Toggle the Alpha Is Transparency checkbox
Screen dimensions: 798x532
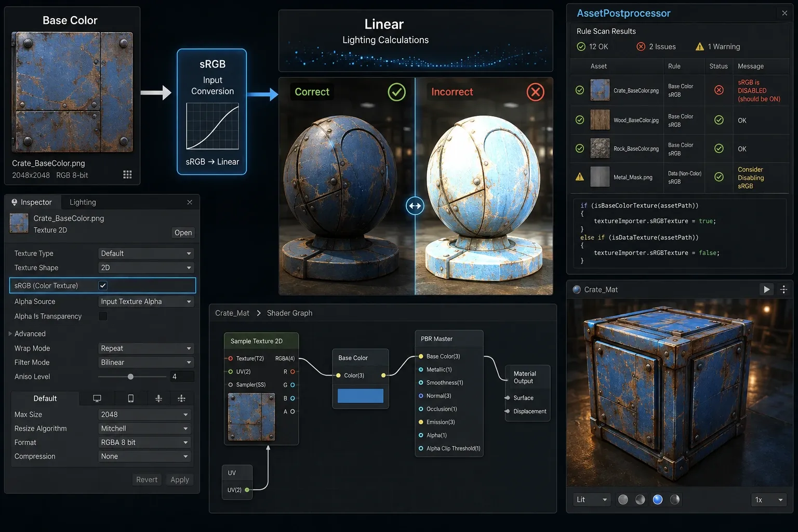click(103, 316)
